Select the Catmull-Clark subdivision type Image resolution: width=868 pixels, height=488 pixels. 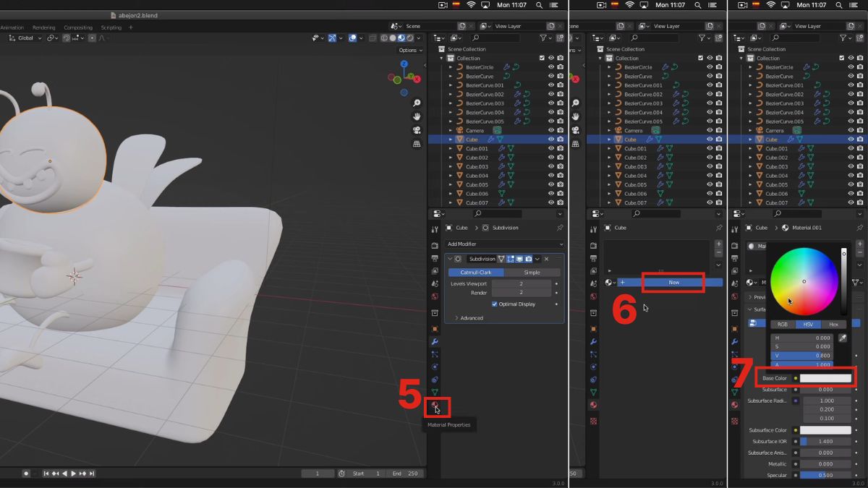point(476,273)
